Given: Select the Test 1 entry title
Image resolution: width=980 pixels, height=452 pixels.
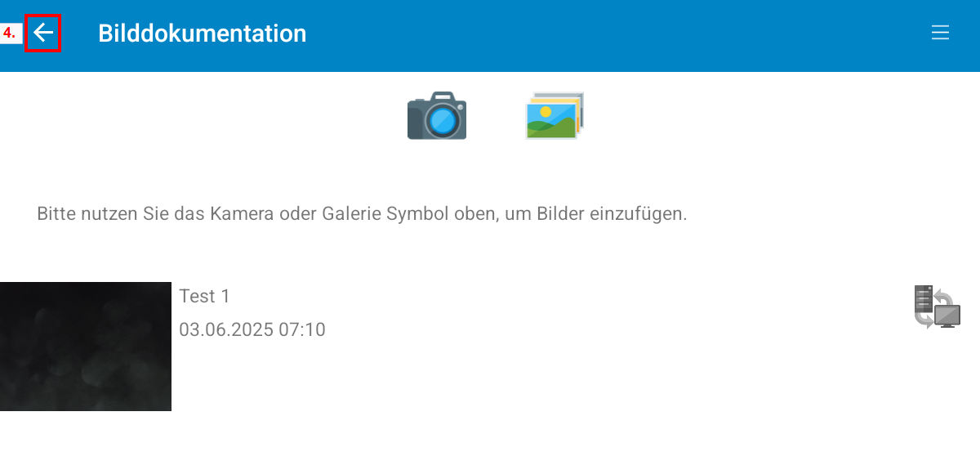Looking at the screenshot, I should coord(205,296).
